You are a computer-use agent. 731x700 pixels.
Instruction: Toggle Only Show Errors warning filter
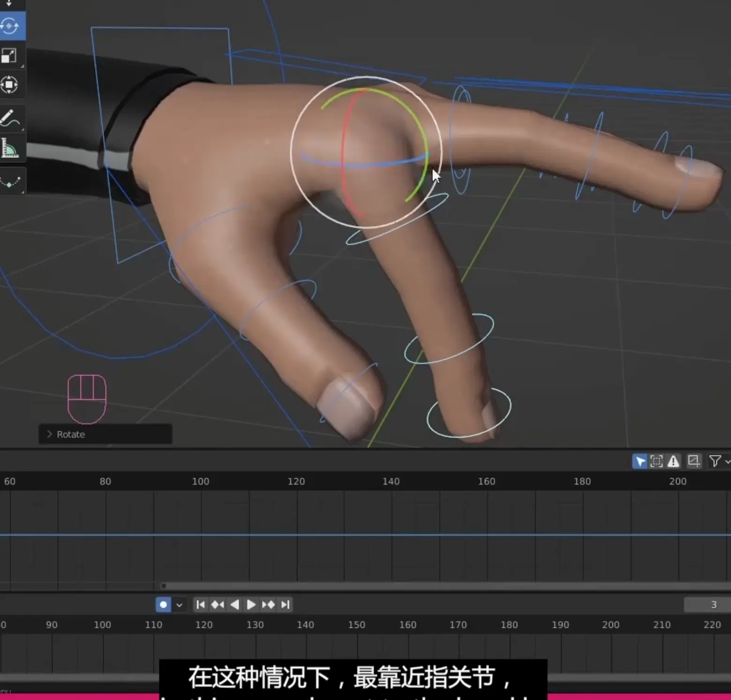point(673,461)
